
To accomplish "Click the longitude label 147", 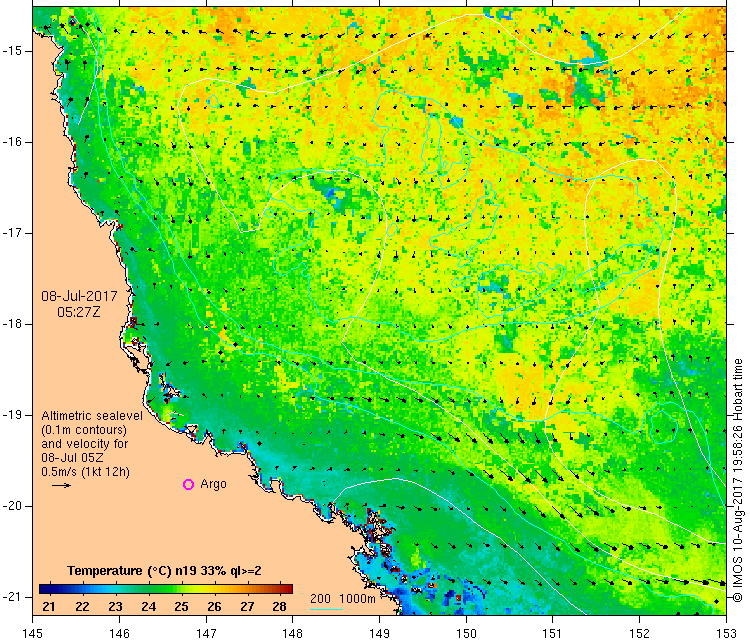I will [206, 633].
